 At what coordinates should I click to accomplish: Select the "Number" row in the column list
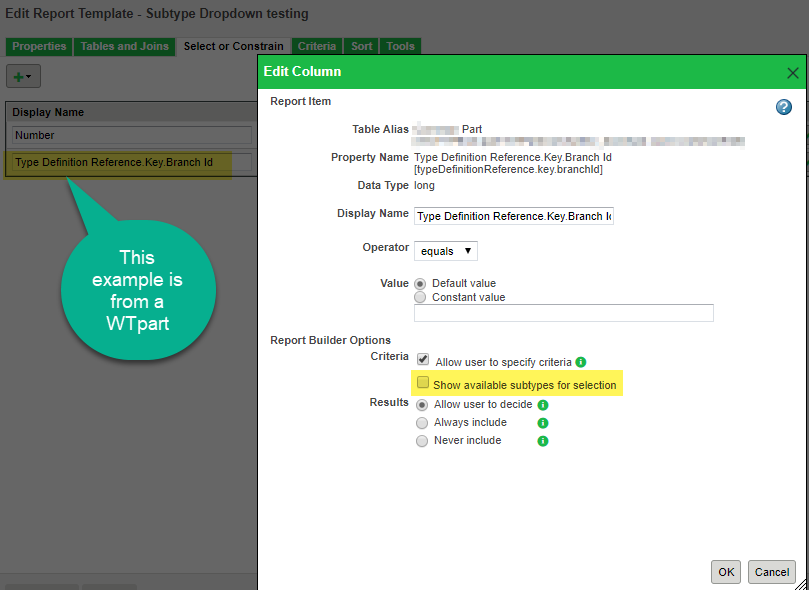128,134
